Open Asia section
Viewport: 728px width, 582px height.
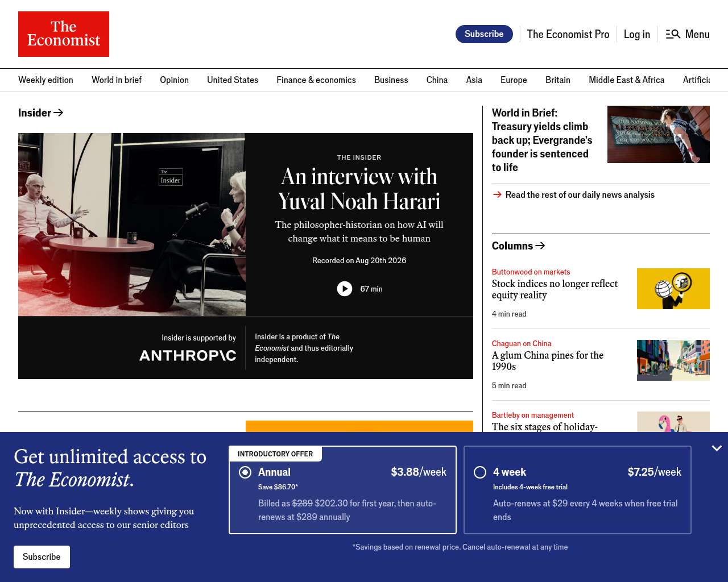click(474, 80)
